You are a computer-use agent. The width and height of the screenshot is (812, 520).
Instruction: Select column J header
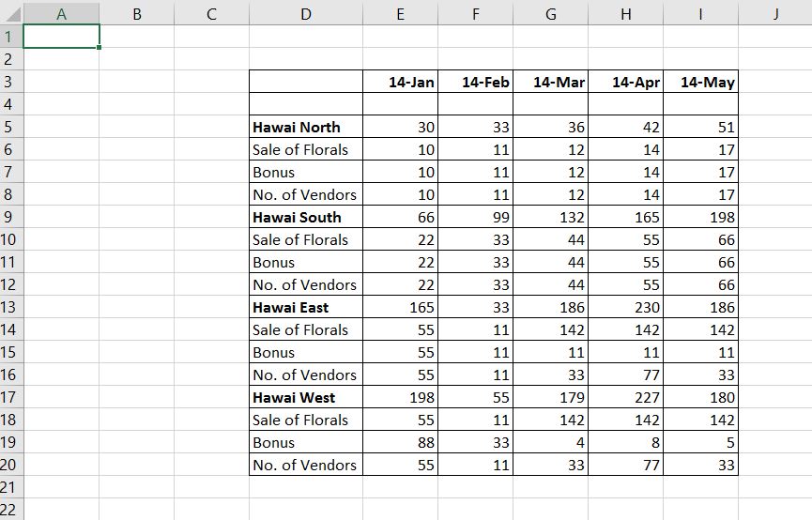pyautogui.click(x=775, y=13)
